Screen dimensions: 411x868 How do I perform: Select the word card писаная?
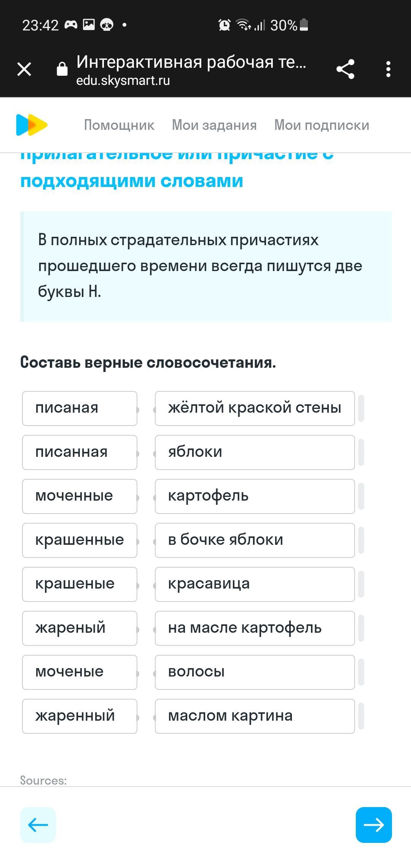pyautogui.click(x=80, y=408)
